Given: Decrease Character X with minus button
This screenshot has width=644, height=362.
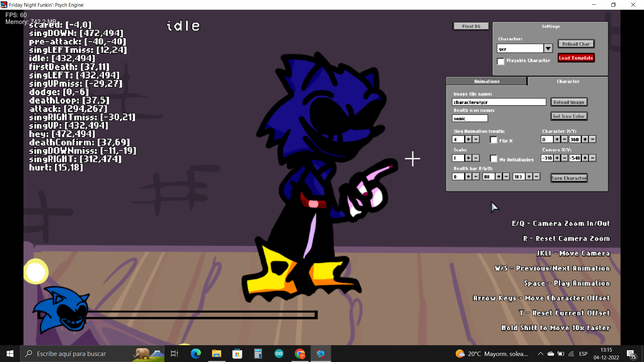Looking at the screenshot, I should [x=565, y=139].
